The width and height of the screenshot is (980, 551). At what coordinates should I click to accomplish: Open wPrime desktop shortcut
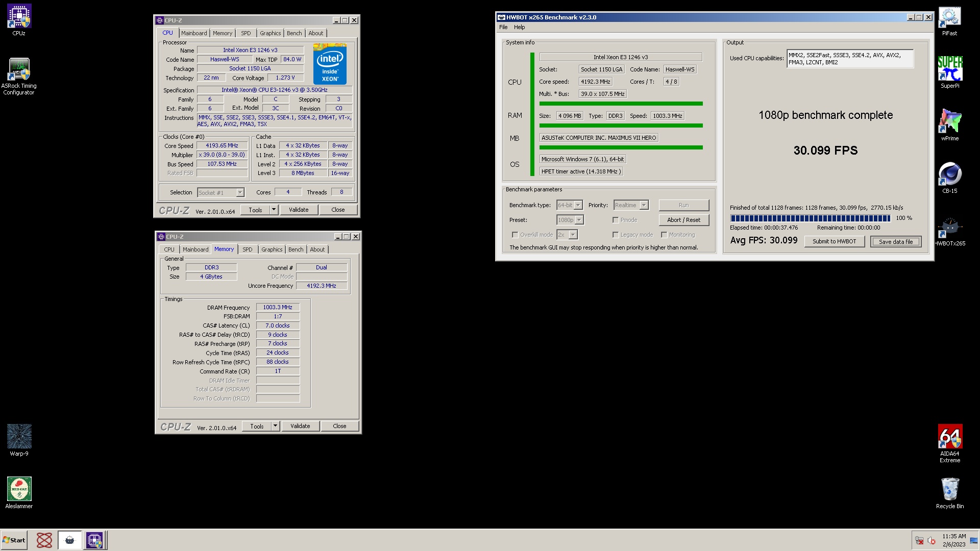click(x=949, y=125)
